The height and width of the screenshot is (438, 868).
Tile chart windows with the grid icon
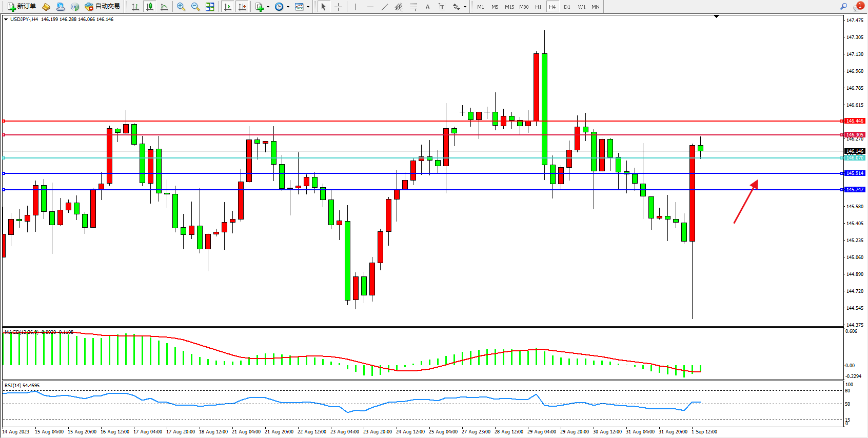click(210, 7)
